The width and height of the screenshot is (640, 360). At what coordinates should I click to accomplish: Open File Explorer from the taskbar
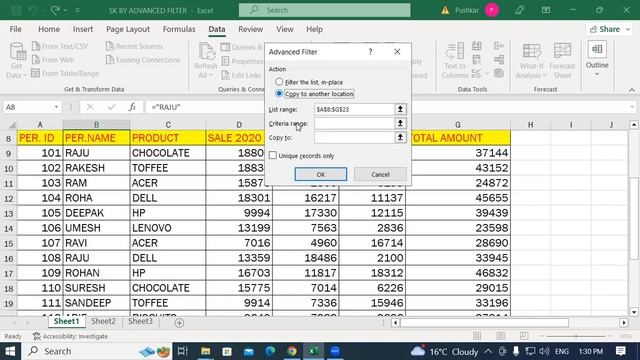tap(205, 351)
